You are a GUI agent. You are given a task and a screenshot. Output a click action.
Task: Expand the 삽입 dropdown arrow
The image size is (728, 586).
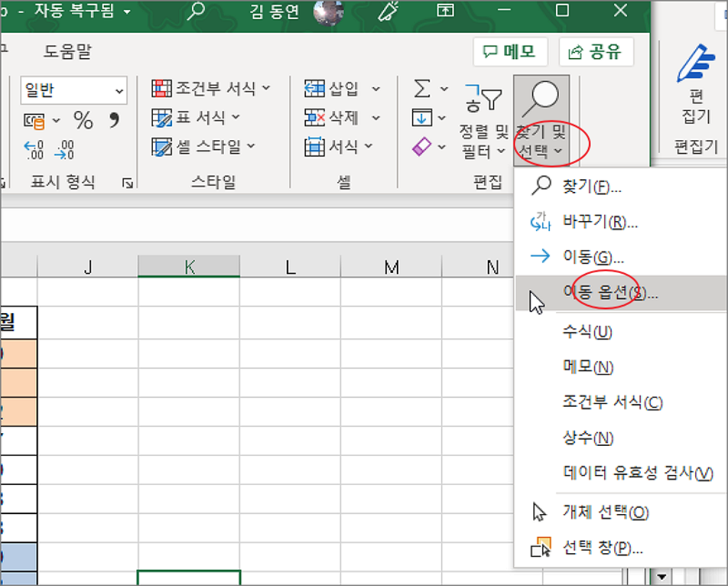376,89
